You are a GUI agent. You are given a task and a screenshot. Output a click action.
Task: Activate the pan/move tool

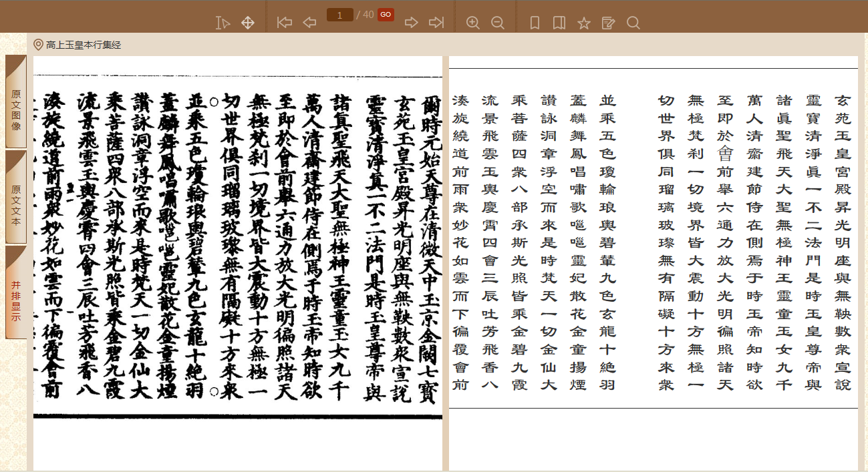(248, 23)
